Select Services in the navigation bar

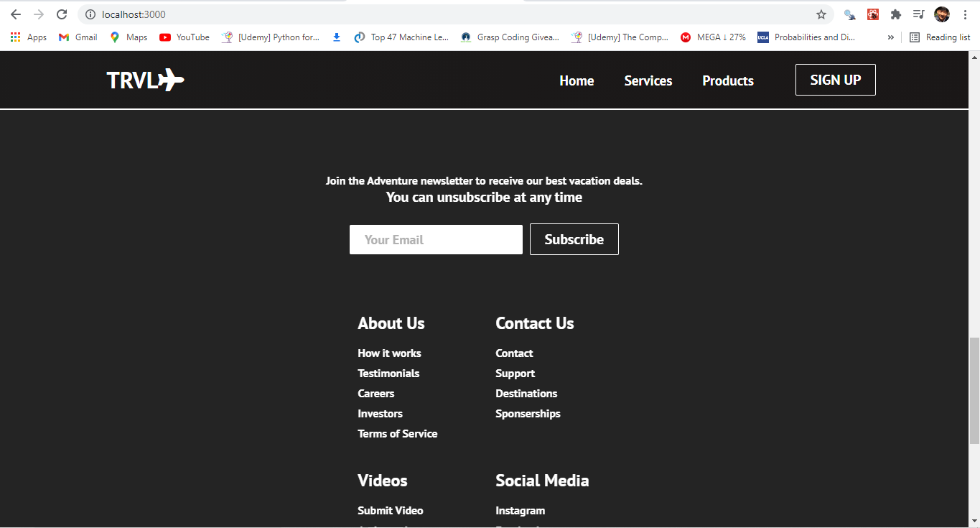coord(648,80)
